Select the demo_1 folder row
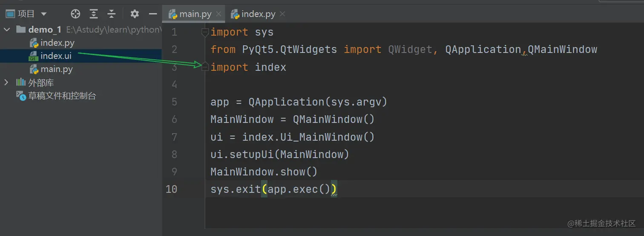This screenshot has height=236, width=644. (x=81, y=29)
